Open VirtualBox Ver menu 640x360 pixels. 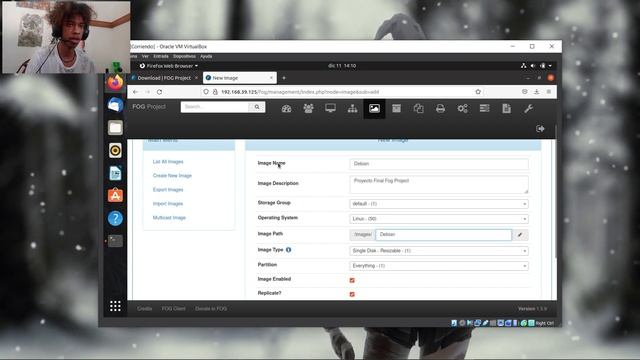(145, 56)
